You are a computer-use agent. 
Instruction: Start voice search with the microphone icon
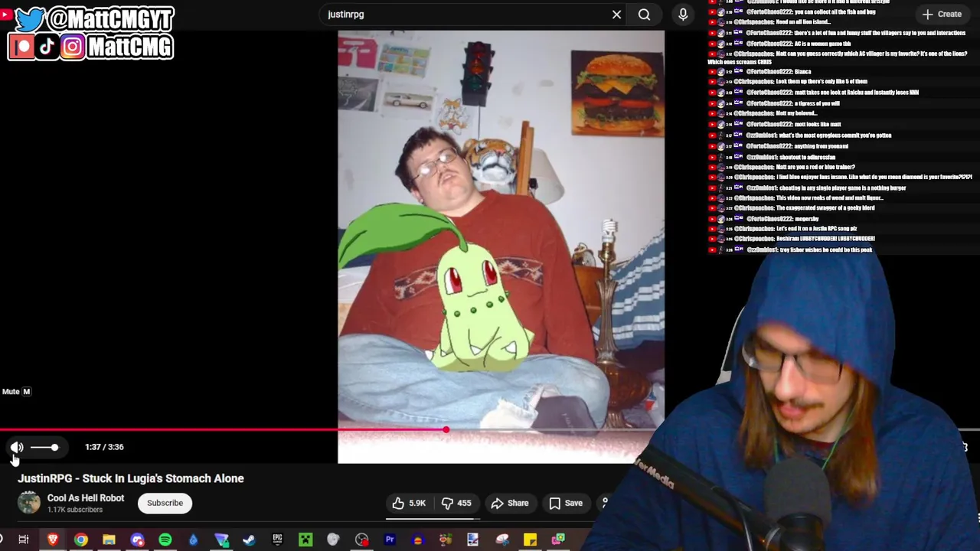(x=683, y=14)
